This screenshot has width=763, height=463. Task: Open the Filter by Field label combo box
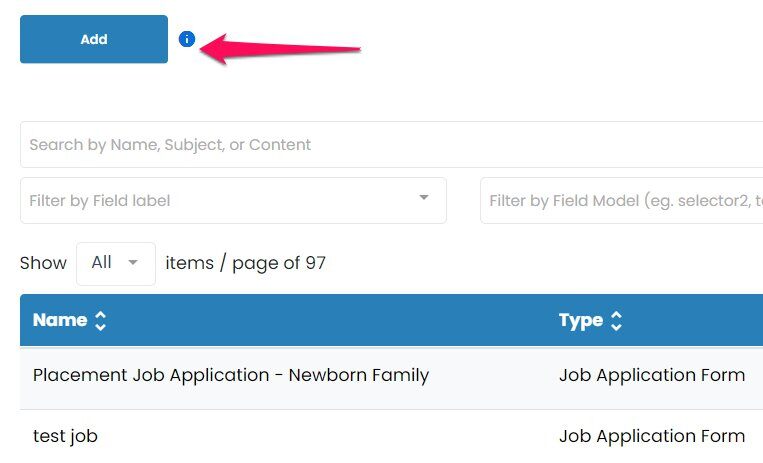233,201
